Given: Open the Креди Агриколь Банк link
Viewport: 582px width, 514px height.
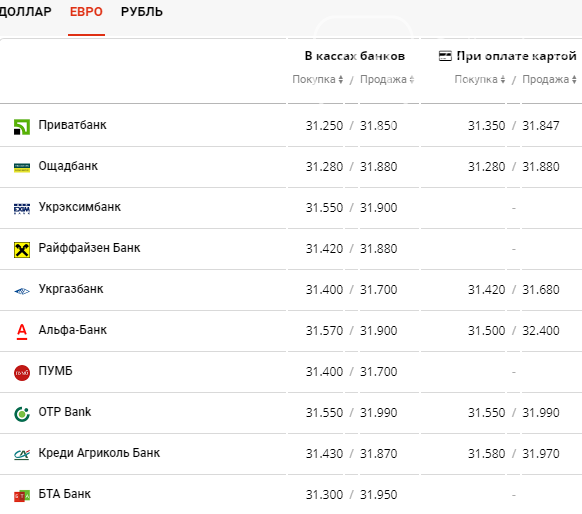Looking at the screenshot, I should tap(99, 453).
